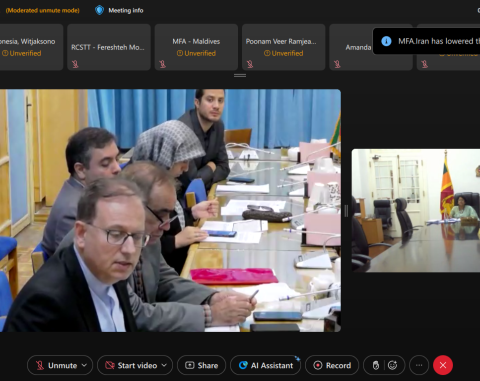
Task: Click the divider handle between the two videos
Action: tap(346, 211)
